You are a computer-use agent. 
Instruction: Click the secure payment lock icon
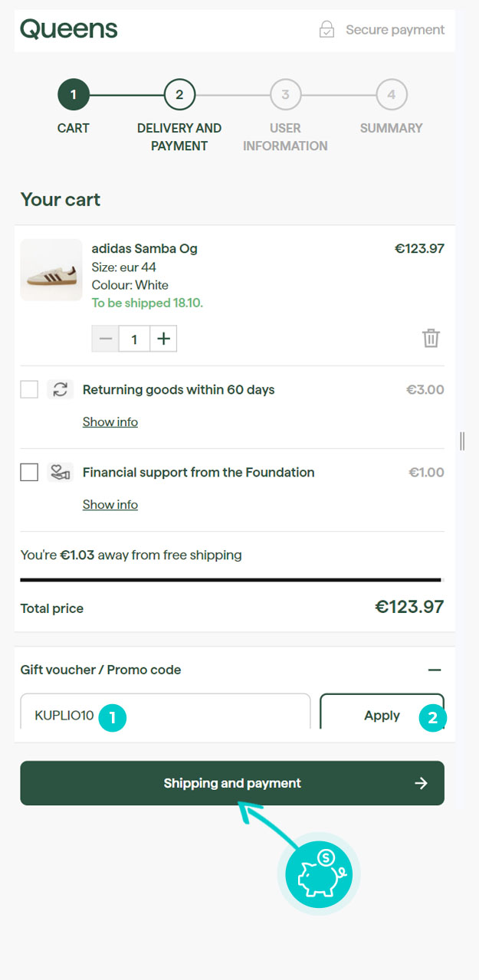(327, 30)
